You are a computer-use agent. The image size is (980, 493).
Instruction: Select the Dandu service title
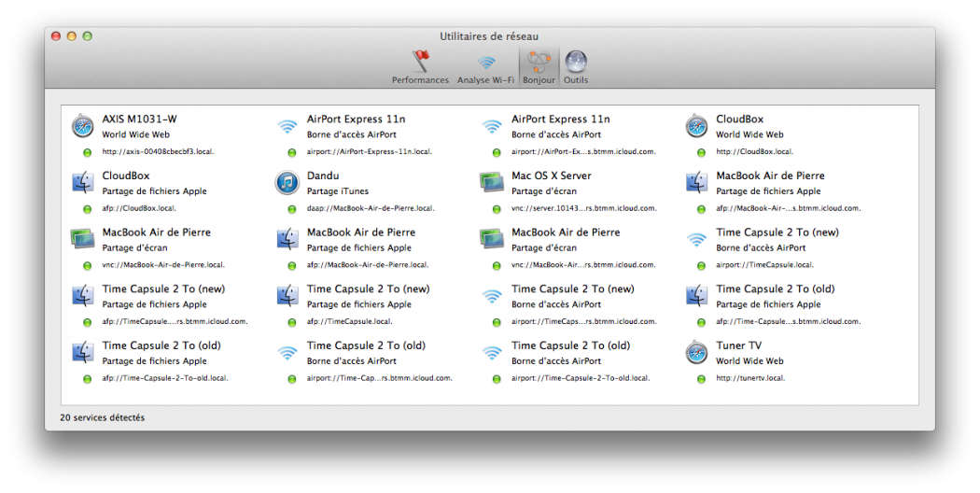pos(323,176)
